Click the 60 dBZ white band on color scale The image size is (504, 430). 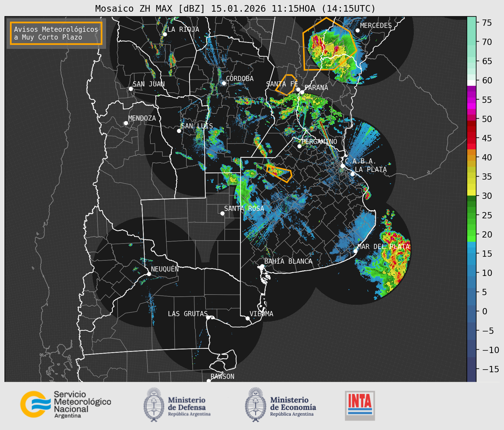471,83
